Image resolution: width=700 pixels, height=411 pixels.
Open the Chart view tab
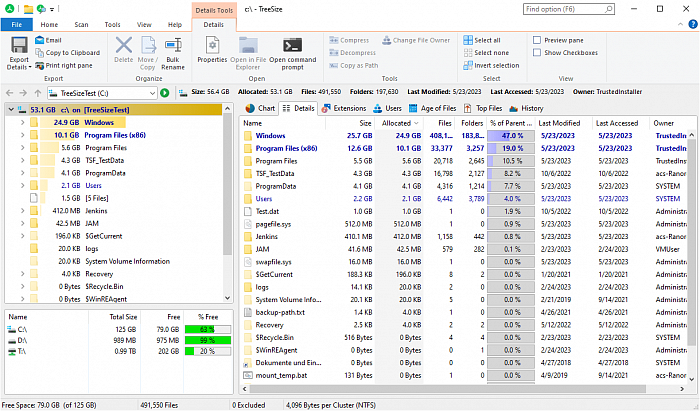point(261,108)
